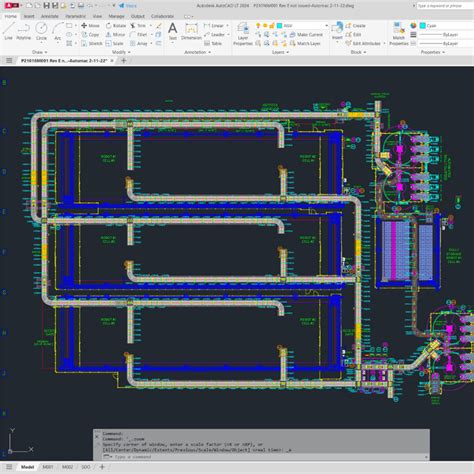Viewport: 474px width, 474px height.
Task: Switch to the Parametric ribbon tab
Action: click(76, 16)
